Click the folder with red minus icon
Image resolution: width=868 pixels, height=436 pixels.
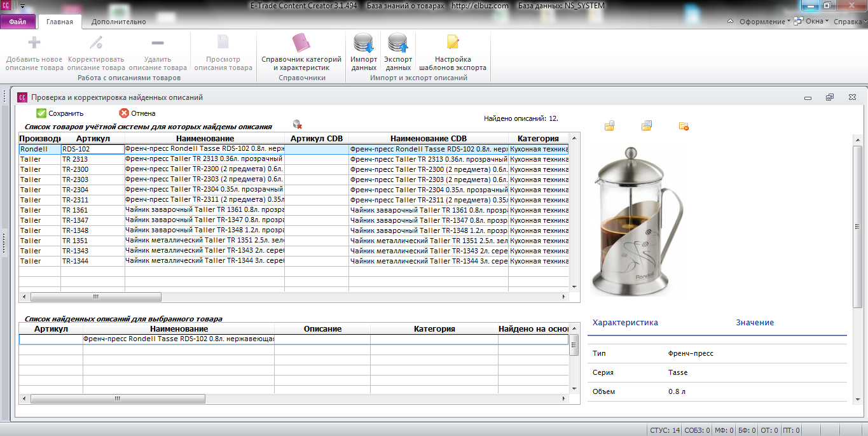pyautogui.click(x=684, y=125)
